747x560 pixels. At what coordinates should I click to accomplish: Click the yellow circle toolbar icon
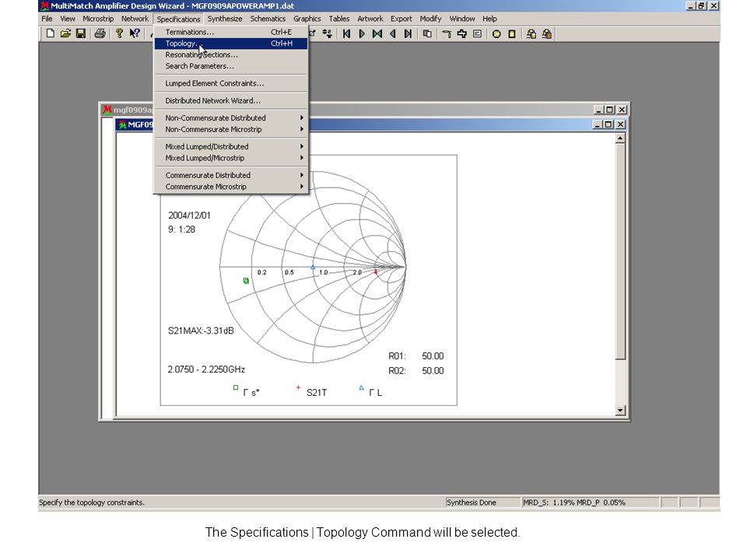point(496,33)
